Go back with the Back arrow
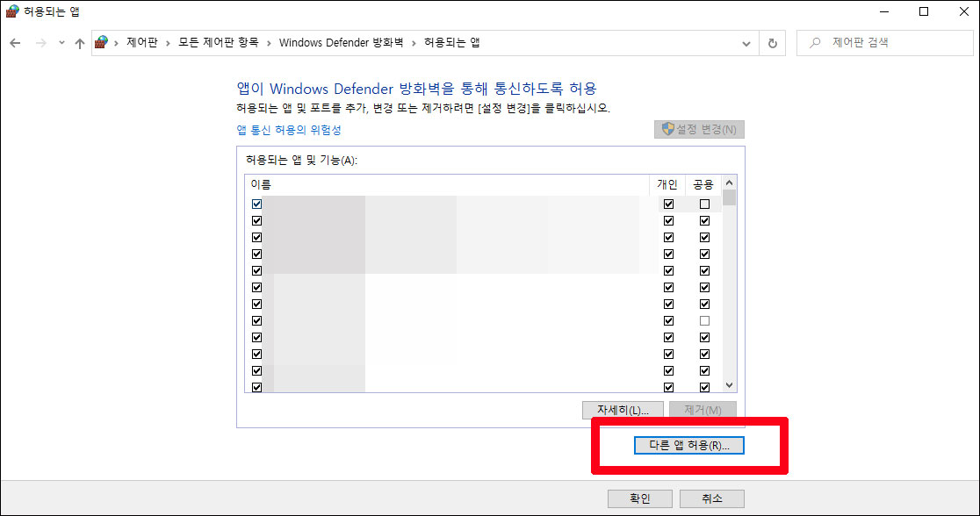The height and width of the screenshot is (516, 980). [x=15, y=43]
